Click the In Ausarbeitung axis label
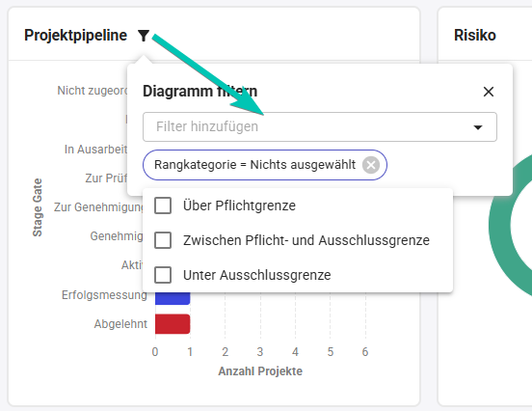The height and width of the screenshot is (411, 532). [x=95, y=150]
